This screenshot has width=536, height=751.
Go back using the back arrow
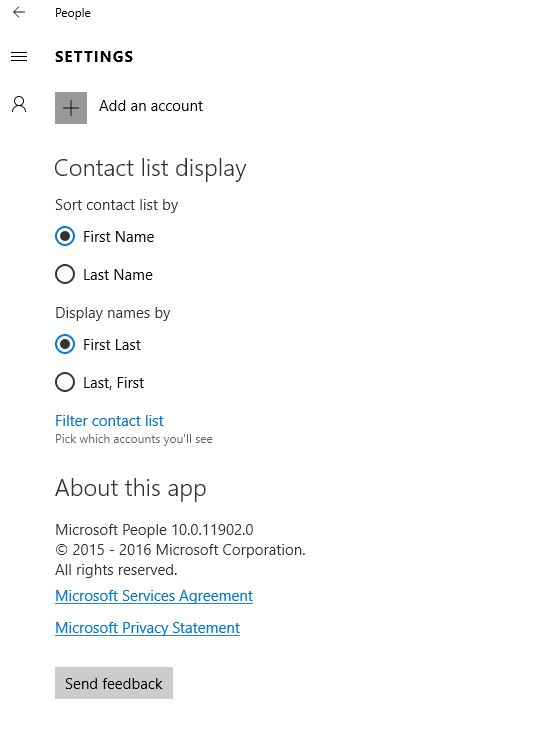[19, 12]
